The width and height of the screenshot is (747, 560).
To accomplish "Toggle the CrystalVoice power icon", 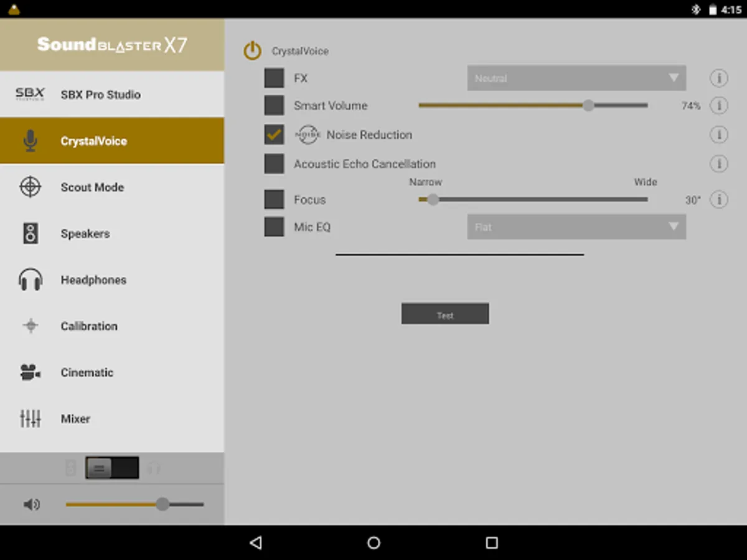I will point(252,50).
